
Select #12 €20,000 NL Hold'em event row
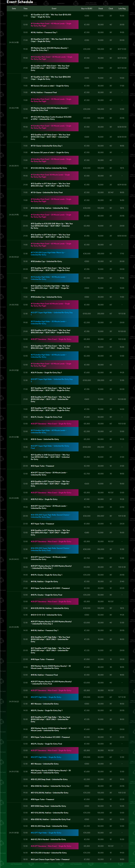coord(49,168)
